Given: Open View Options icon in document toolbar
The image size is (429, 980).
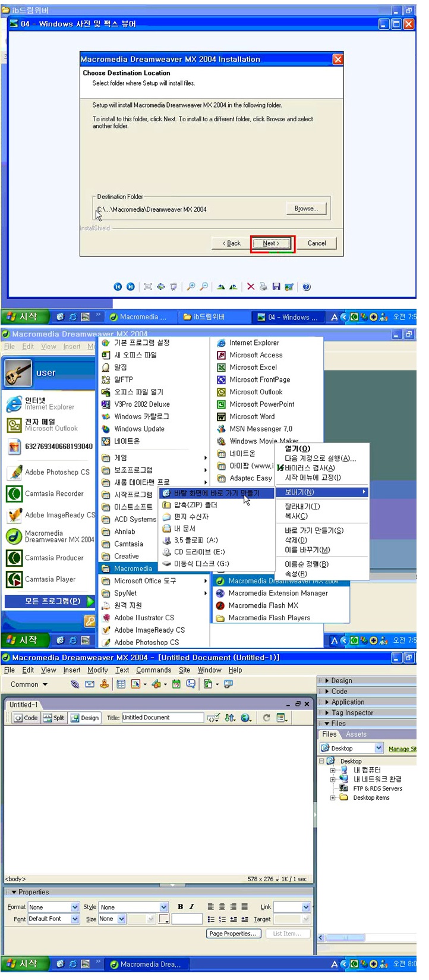Looking at the screenshot, I should [282, 718].
